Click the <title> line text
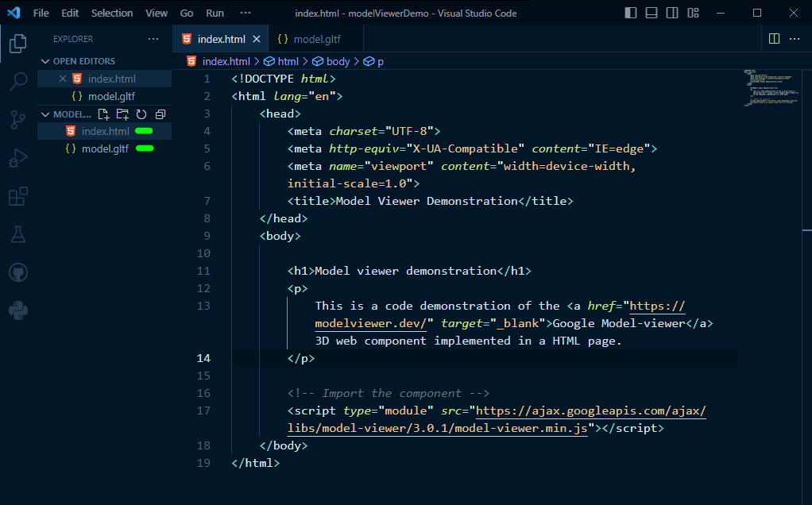The image size is (812, 505). (431, 201)
